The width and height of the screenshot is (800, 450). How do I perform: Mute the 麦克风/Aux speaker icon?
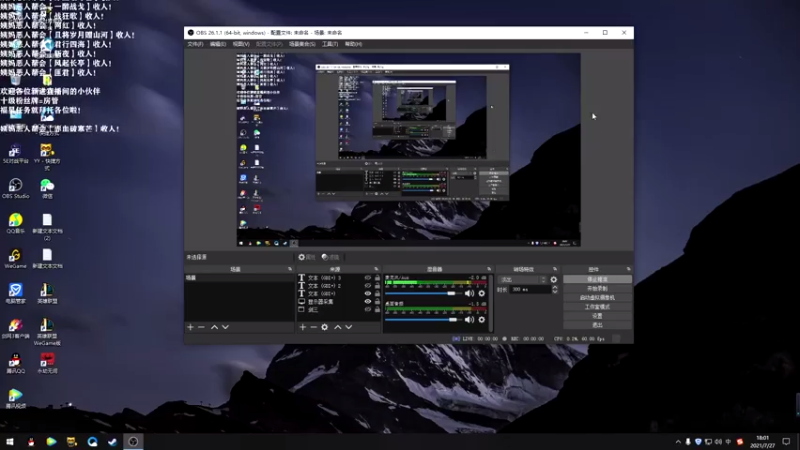point(469,293)
